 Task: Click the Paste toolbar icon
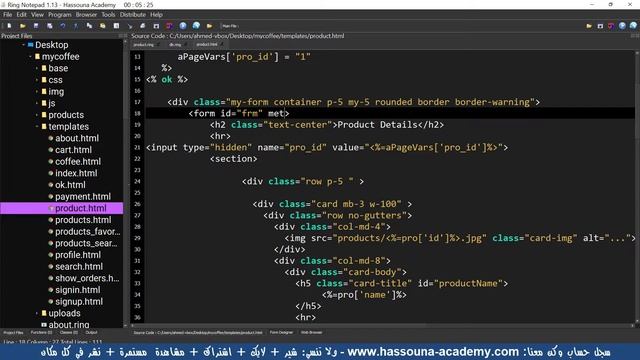(x=103, y=26)
